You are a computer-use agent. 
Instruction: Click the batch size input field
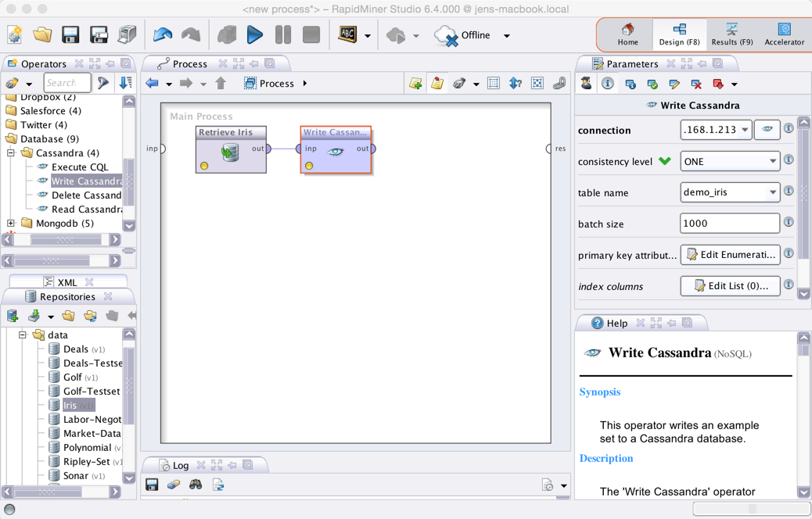tap(729, 224)
